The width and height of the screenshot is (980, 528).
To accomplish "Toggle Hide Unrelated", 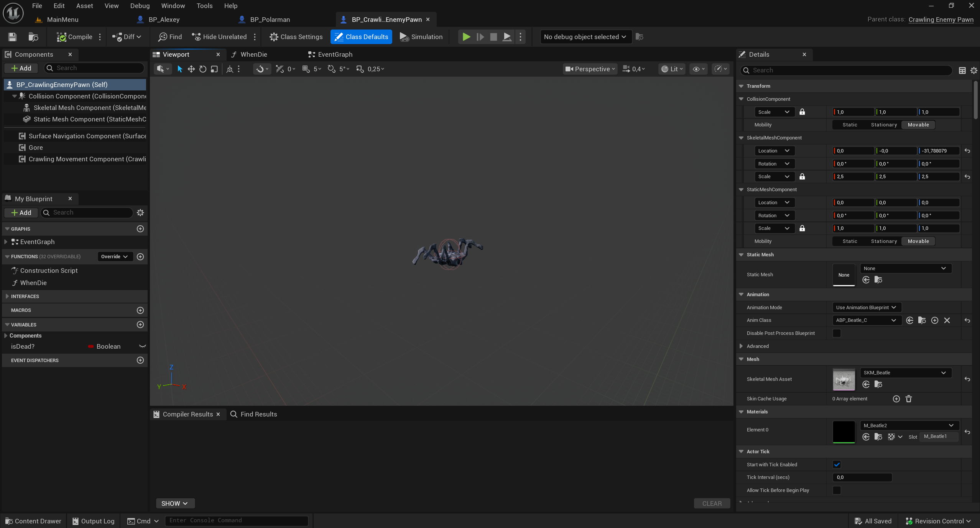I will click(219, 37).
